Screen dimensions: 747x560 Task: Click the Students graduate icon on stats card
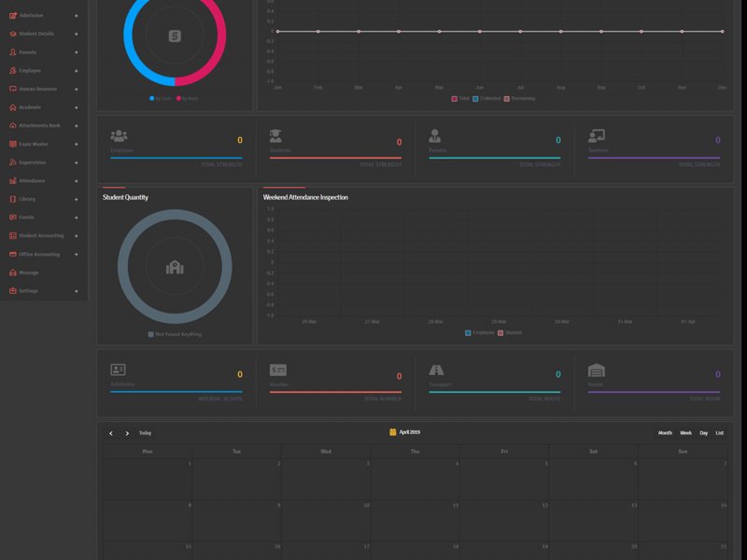tap(275, 135)
